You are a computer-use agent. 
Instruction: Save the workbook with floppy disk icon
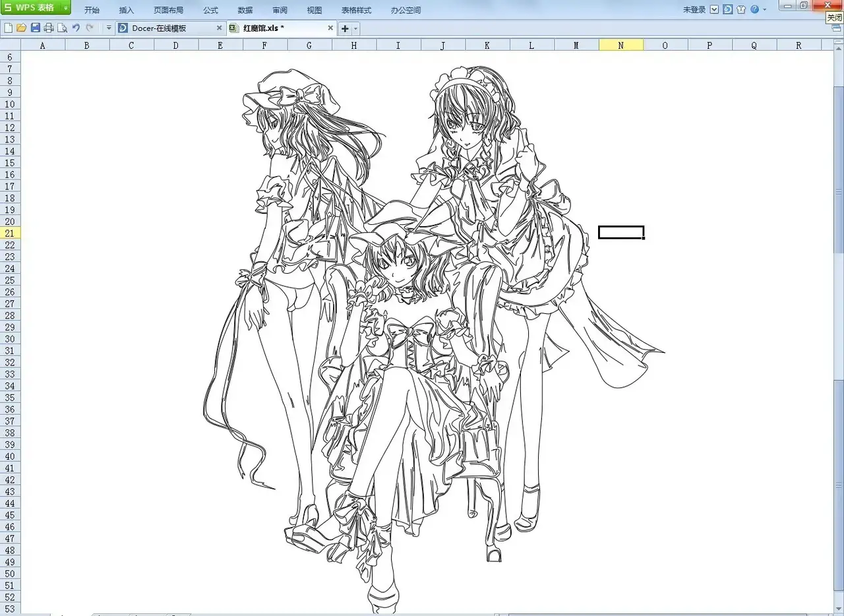pos(36,28)
